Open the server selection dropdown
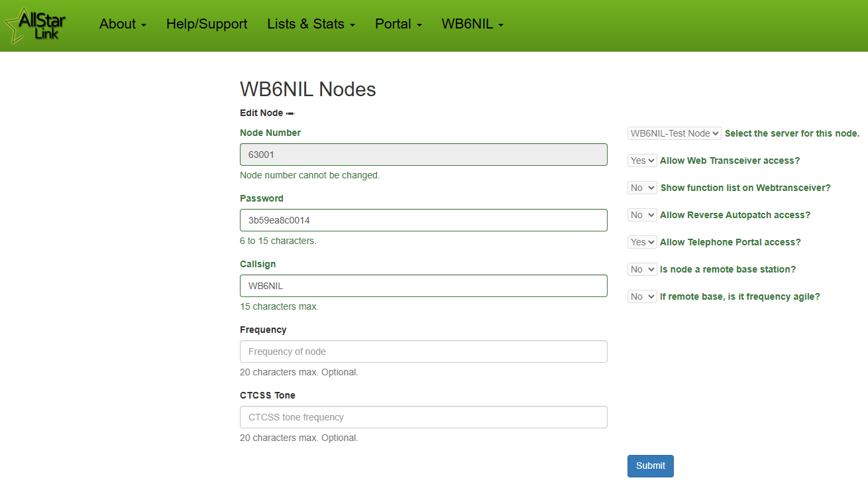Screen dimensions: 868x498 pos(675,133)
